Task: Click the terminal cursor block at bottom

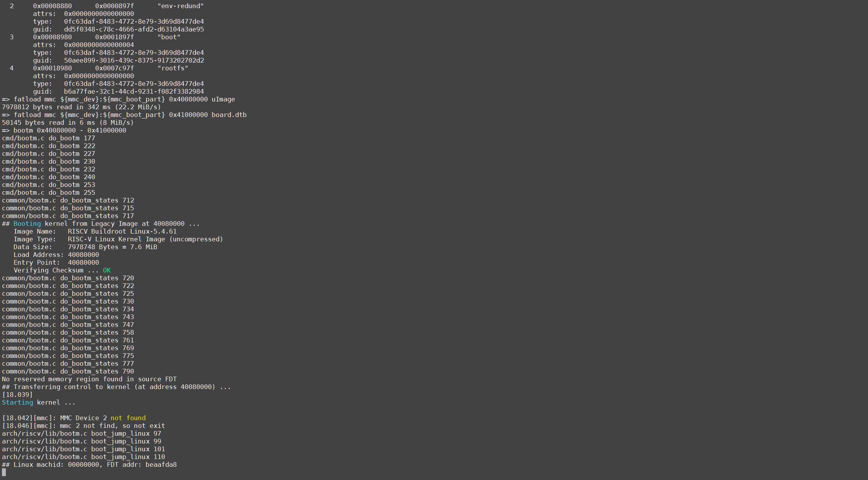Action: (x=4, y=472)
